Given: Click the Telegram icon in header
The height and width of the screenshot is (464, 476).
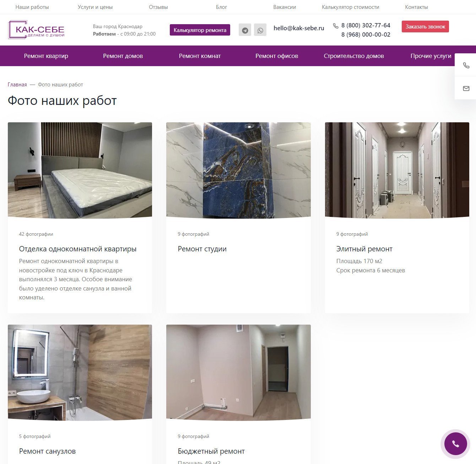Looking at the screenshot, I should click(x=245, y=30).
